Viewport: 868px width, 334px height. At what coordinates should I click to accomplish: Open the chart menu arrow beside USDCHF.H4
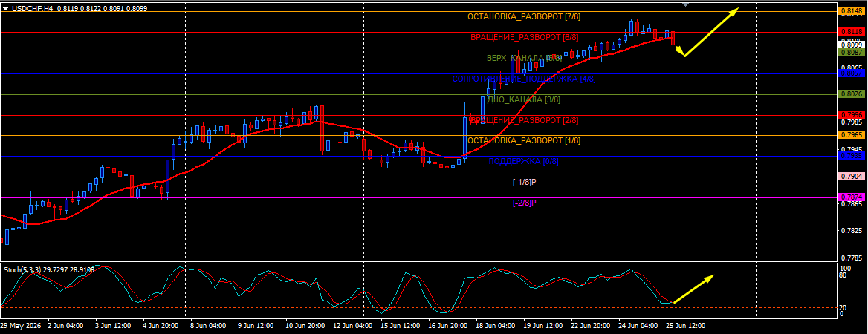[6, 9]
